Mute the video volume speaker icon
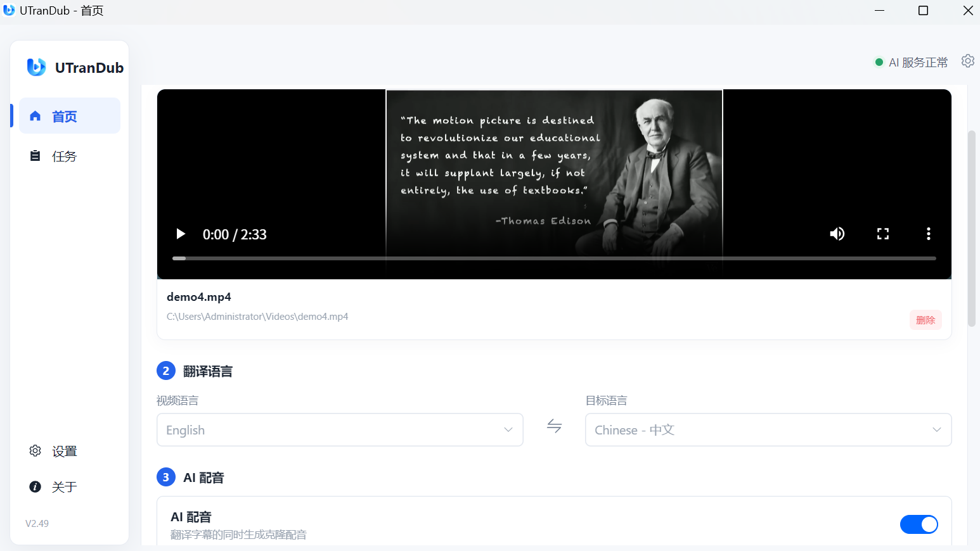Viewport: 980px width, 551px height. [837, 234]
